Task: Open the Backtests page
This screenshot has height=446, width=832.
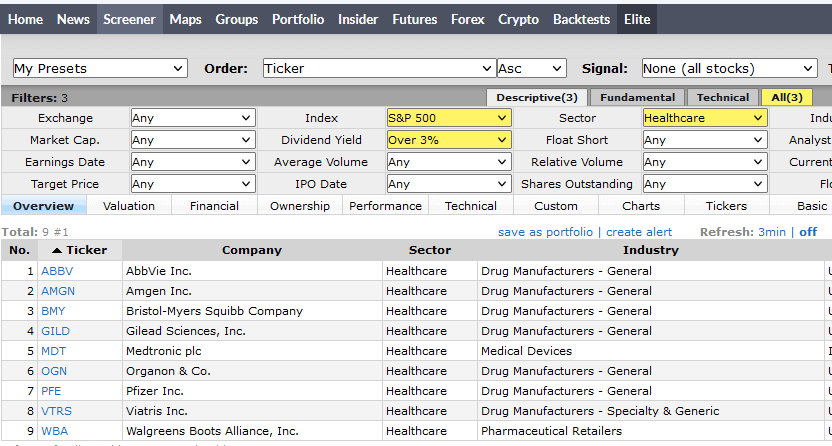Action: pos(582,20)
